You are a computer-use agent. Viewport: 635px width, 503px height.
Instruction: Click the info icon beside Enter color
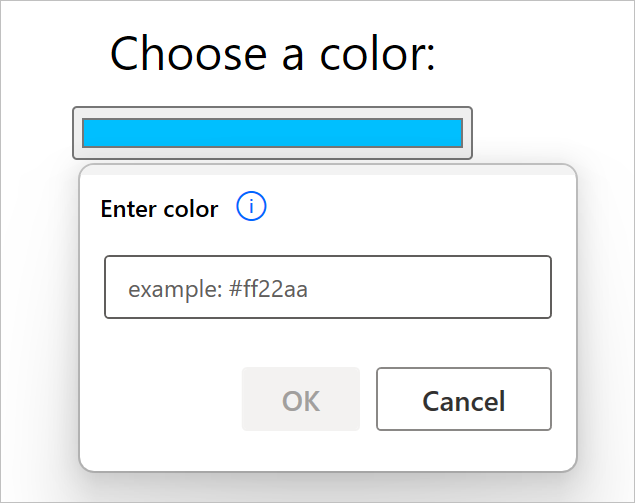[251, 208]
